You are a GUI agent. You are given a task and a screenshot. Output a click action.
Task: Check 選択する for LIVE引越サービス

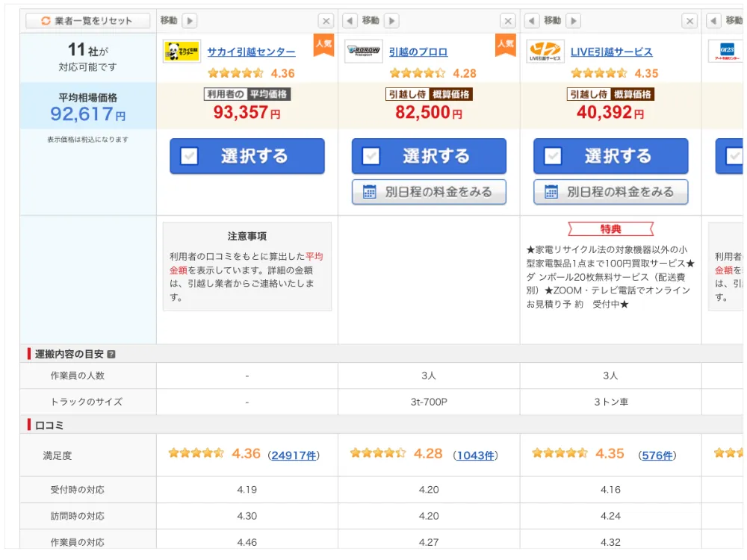pyautogui.click(x=610, y=156)
